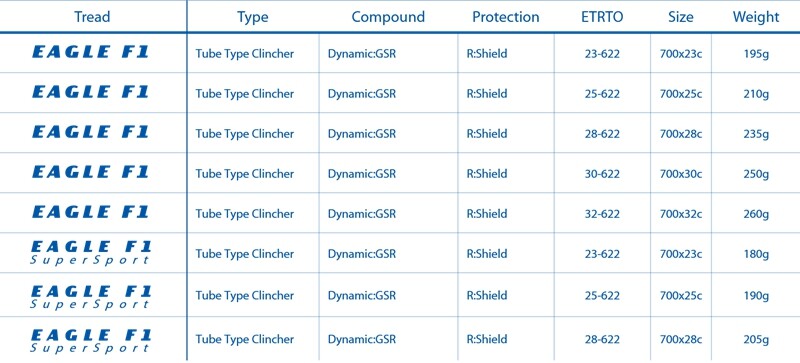Select the Protection column header
Image resolution: width=800 pixels, height=363 pixels.
(x=506, y=17)
